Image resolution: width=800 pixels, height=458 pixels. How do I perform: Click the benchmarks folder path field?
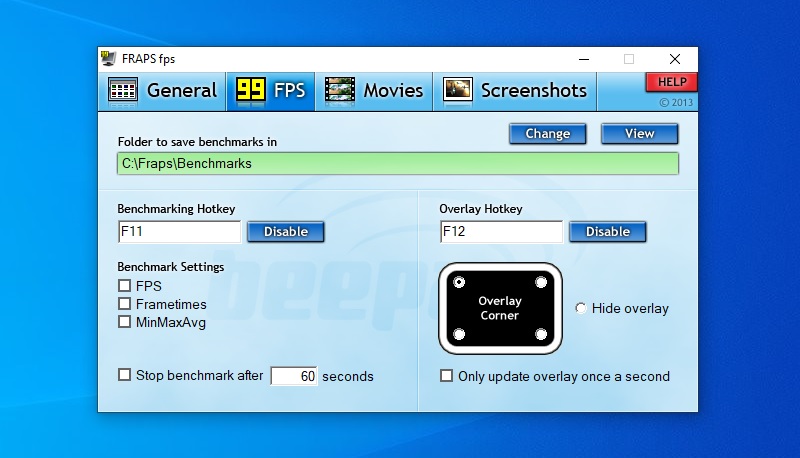[x=398, y=164]
